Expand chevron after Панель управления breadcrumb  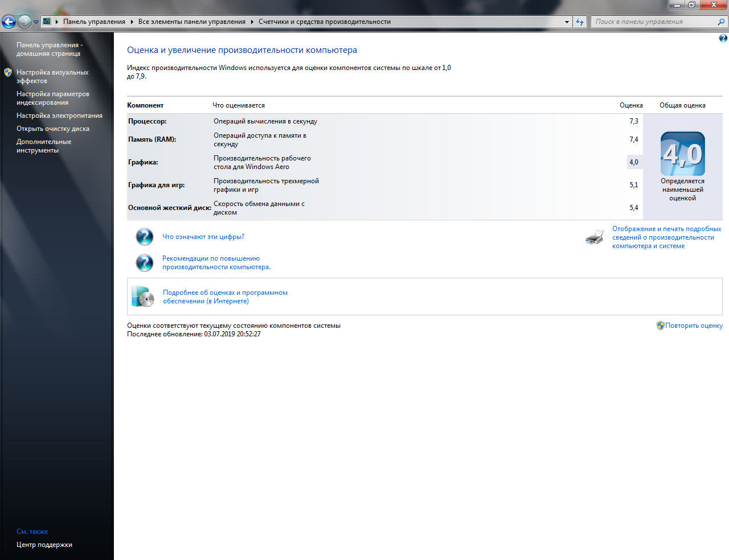(x=132, y=22)
